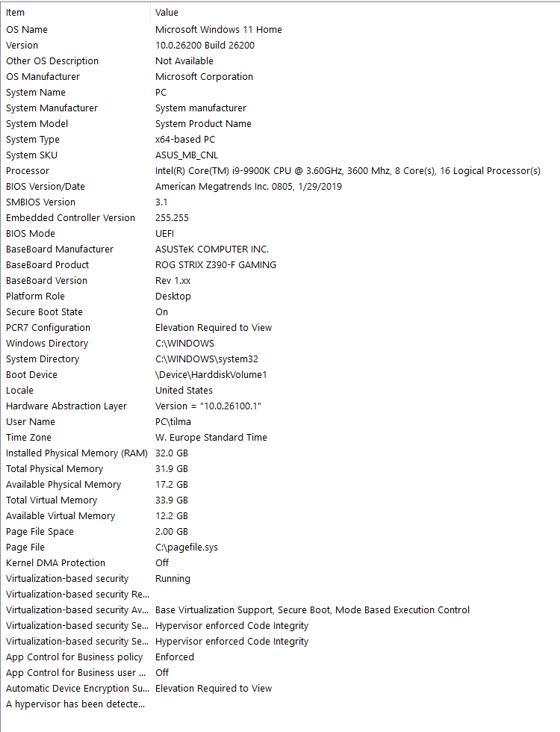The width and height of the screenshot is (560, 732).
Task: Select the User Name row
Action: pyautogui.click(x=31, y=422)
